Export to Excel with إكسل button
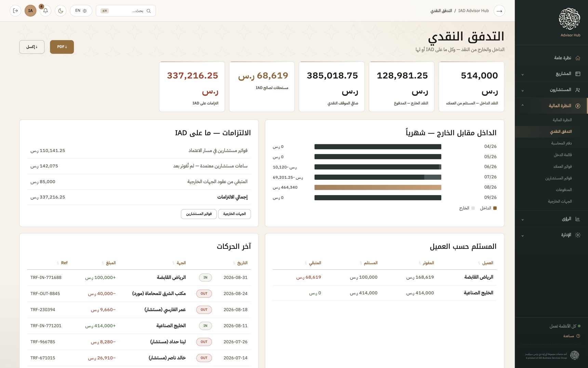 click(32, 47)
